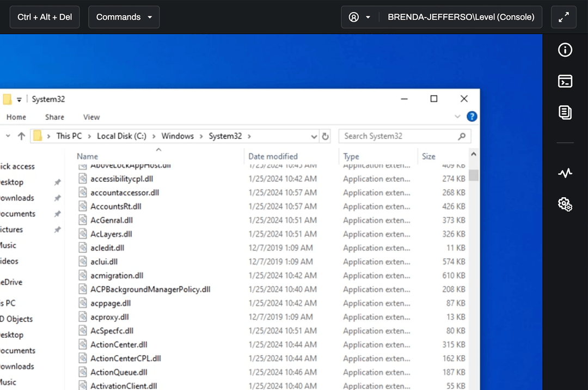Screen dimensions: 588x390
Task: Open the scripts panel icon
Action: 565,113
